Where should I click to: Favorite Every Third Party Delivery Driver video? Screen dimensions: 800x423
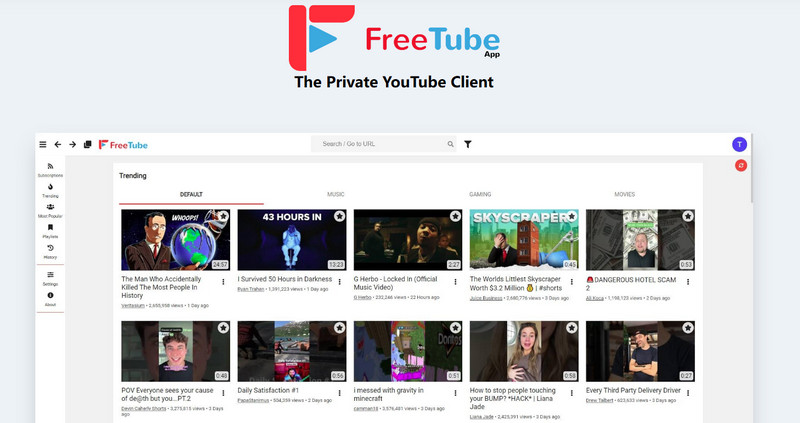(688, 328)
